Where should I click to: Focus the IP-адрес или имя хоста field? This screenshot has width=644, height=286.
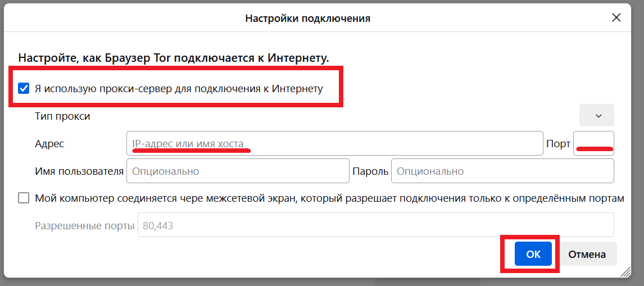click(x=335, y=143)
